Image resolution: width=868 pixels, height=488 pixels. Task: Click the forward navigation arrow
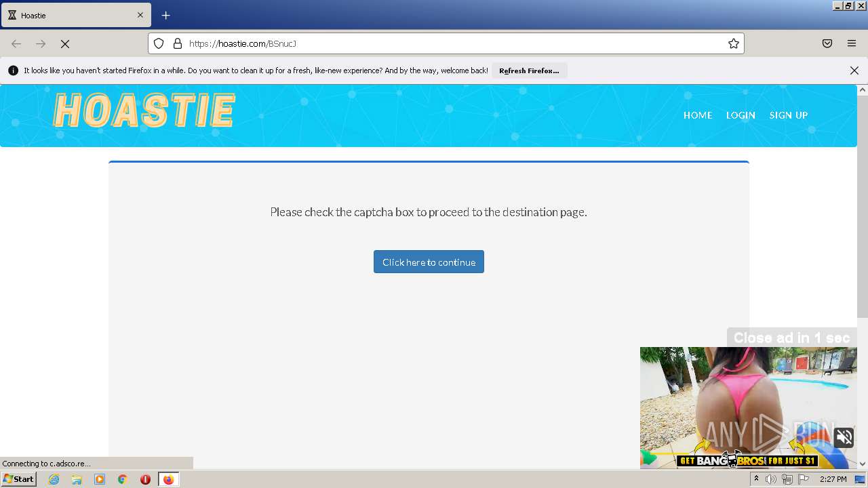[x=41, y=43]
